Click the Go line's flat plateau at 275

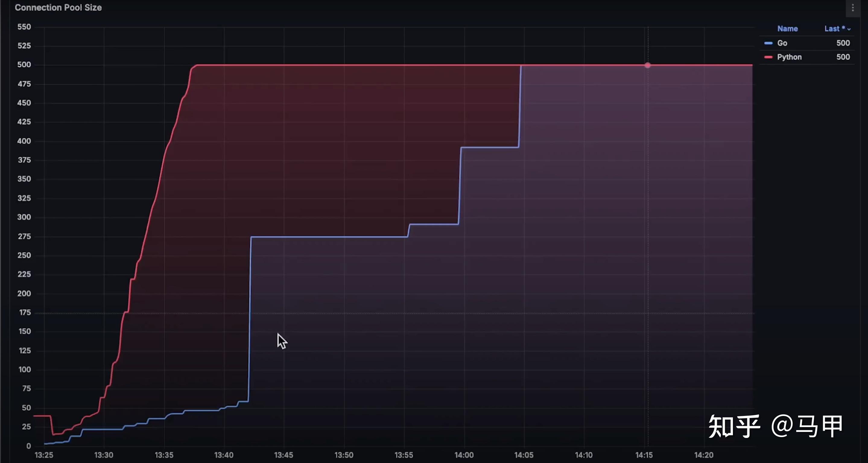pyautogui.click(x=328, y=237)
